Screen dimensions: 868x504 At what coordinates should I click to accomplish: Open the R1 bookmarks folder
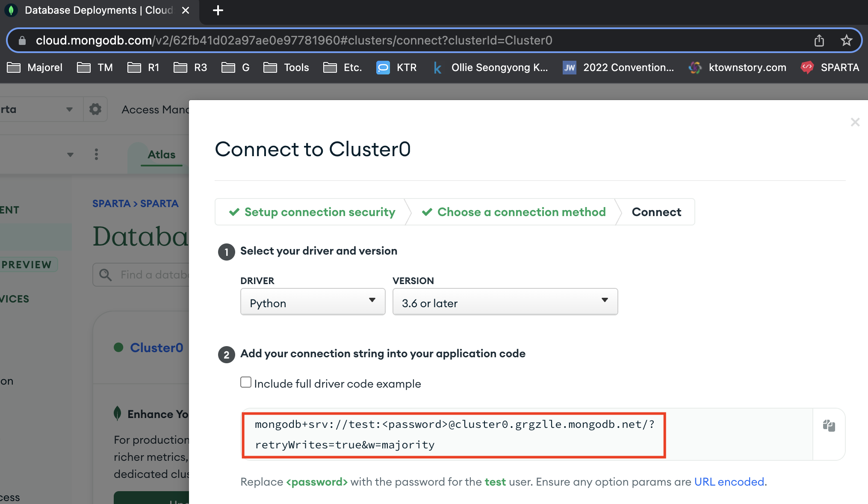pyautogui.click(x=143, y=68)
